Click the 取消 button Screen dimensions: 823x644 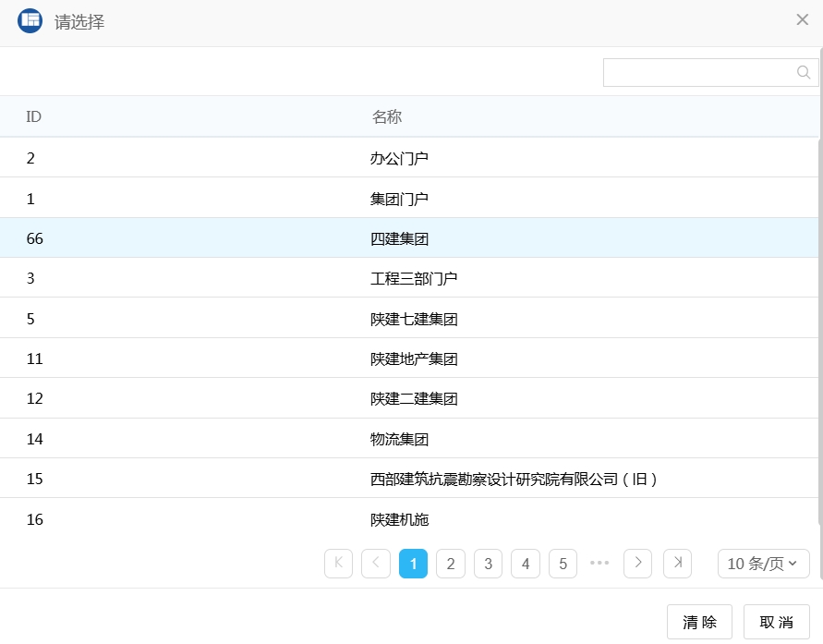tap(776, 622)
